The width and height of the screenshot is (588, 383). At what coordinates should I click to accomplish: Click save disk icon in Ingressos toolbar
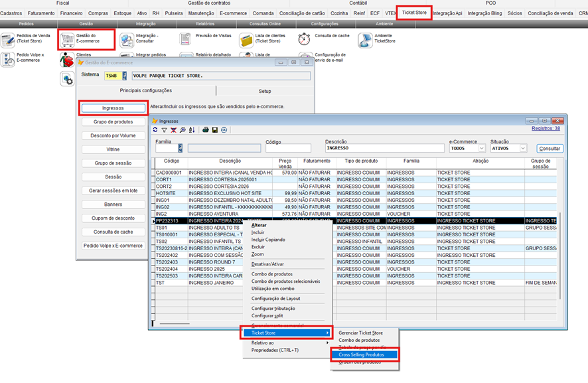click(215, 130)
